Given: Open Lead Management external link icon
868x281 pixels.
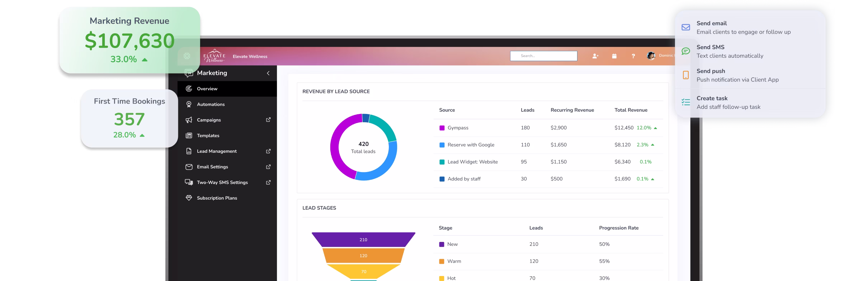Looking at the screenshot, I should pyautogui.click(x=268, y=151).
